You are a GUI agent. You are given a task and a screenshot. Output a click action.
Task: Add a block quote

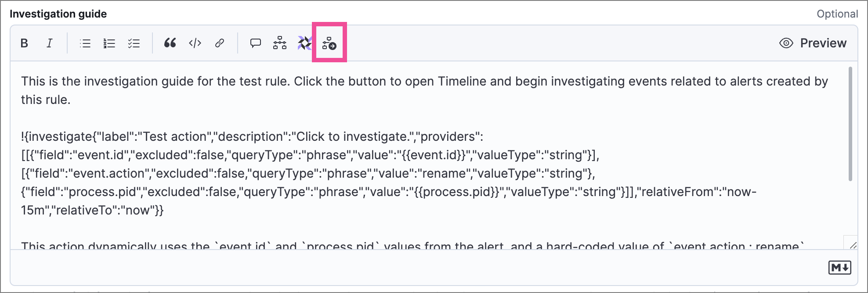[x=170, y=43]
